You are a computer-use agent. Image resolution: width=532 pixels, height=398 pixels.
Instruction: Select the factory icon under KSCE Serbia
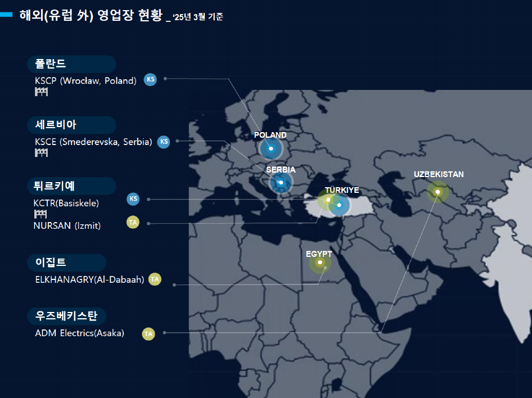42,153
